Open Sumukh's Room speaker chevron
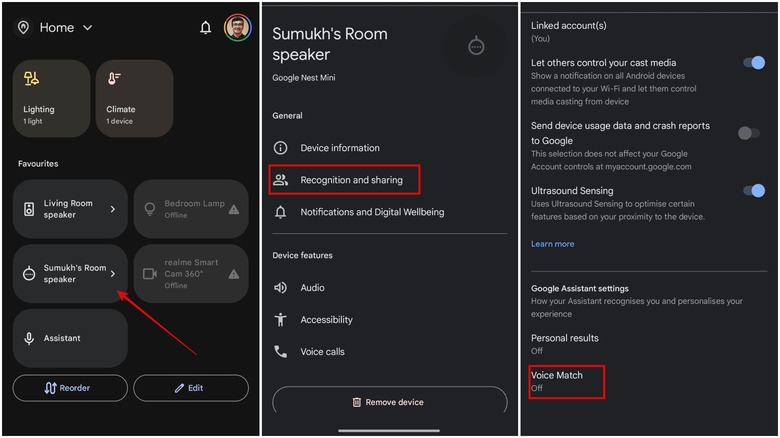 112,273
